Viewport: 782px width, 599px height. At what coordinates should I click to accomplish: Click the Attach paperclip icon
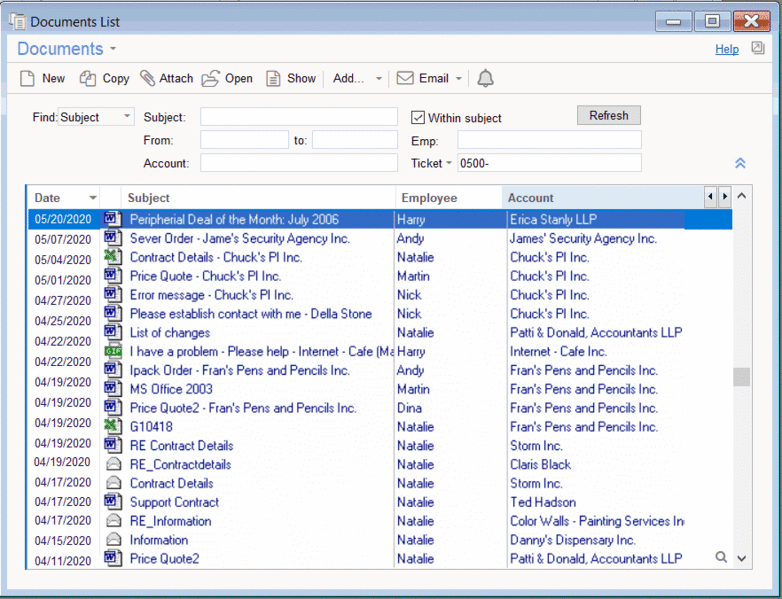(148, 78)
